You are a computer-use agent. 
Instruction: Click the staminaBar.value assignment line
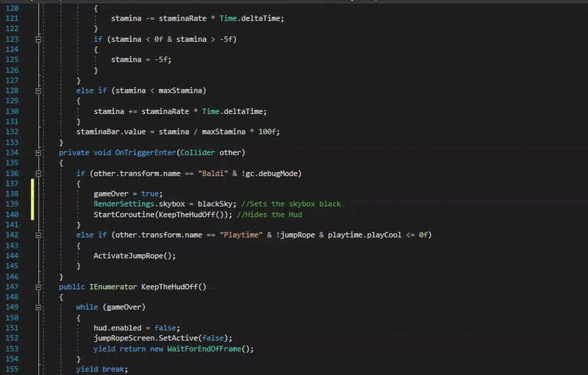178,132
